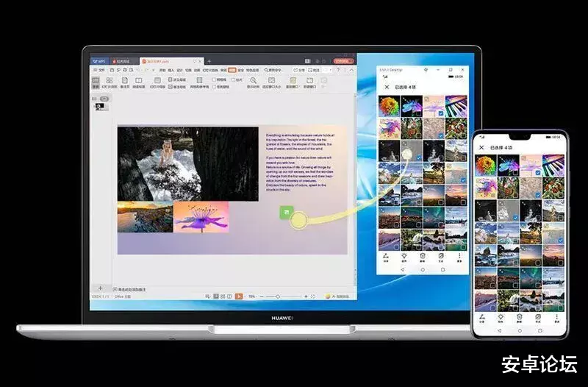
Task: Click Fit to Window in ribbon
Action: 271,82
